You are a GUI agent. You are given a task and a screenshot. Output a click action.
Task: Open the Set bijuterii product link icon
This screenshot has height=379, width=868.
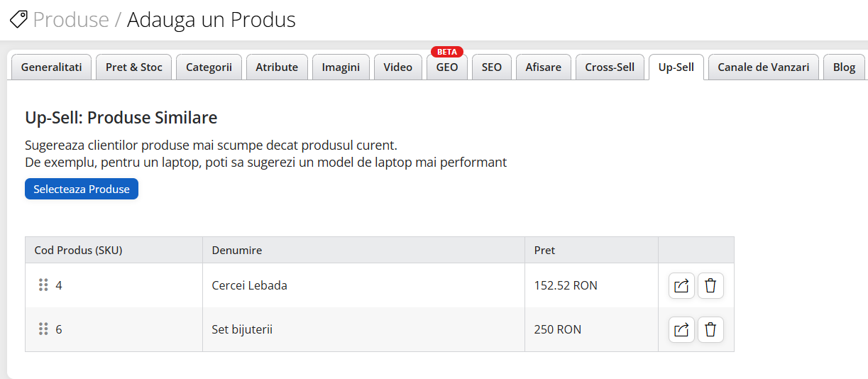click(681, 330)
